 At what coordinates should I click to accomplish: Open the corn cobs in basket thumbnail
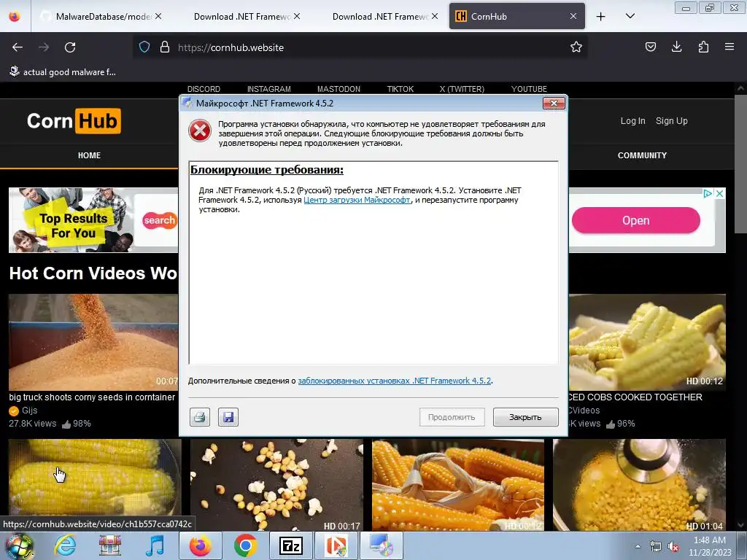pos(458,485)
